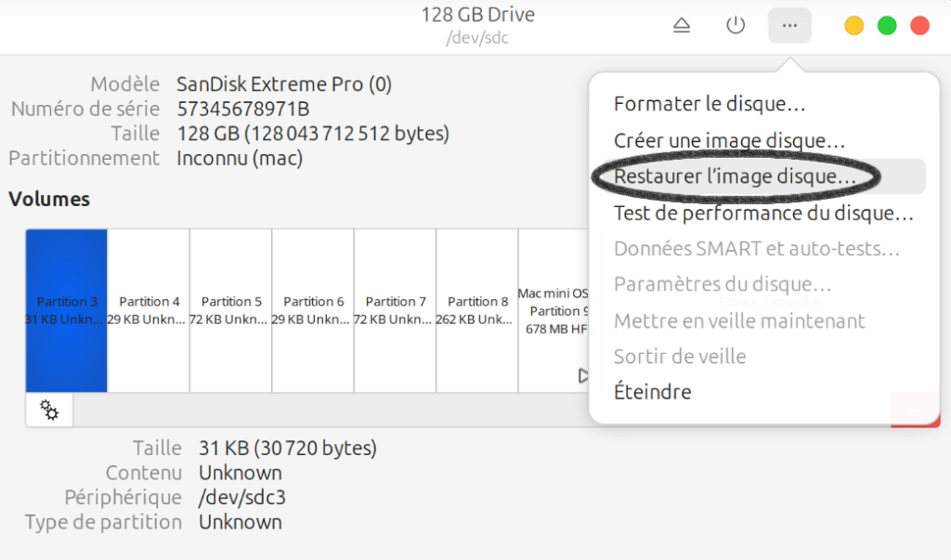
Task: Select Mac mini OS Partition 9
Action: click(554, 310)
